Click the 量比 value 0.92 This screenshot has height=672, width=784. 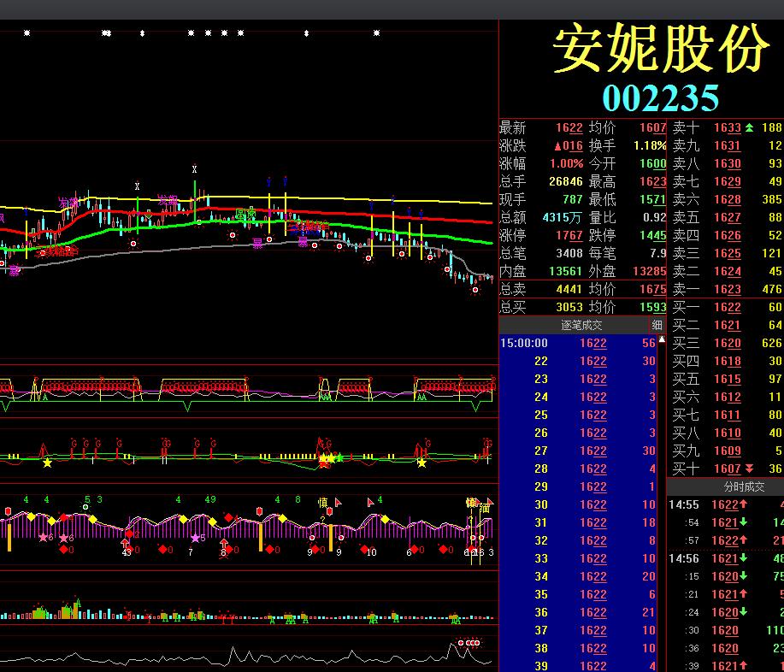(655, 217)
